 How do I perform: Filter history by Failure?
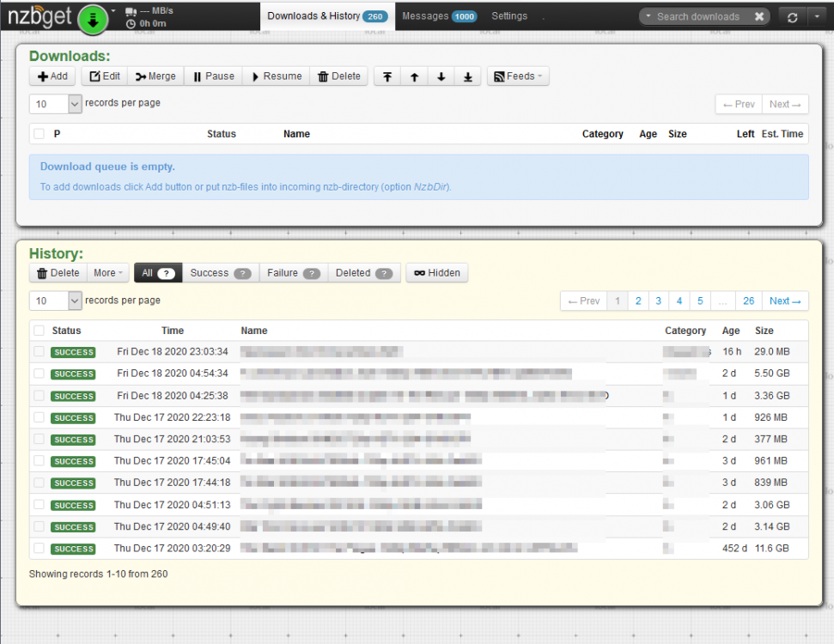(294, 273)
